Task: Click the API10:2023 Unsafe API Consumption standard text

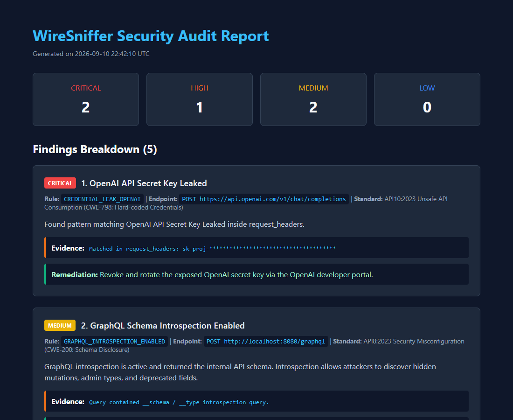Action: pos(246,203)
